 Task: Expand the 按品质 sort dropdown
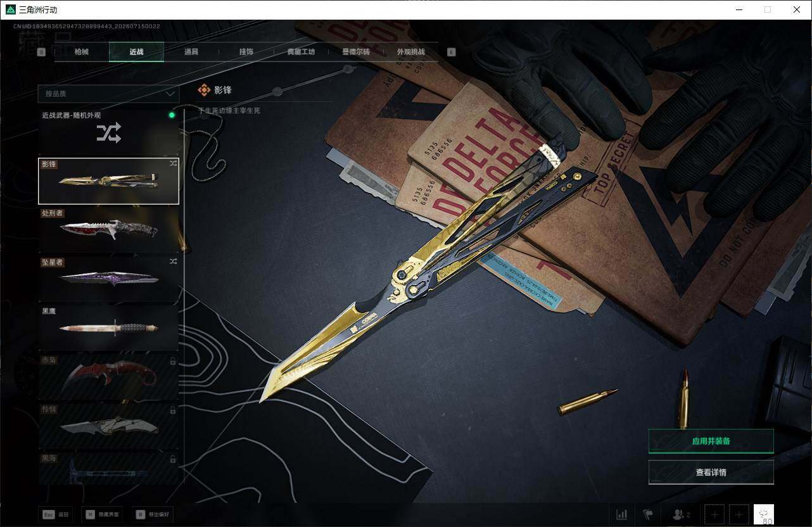(108, 94)
